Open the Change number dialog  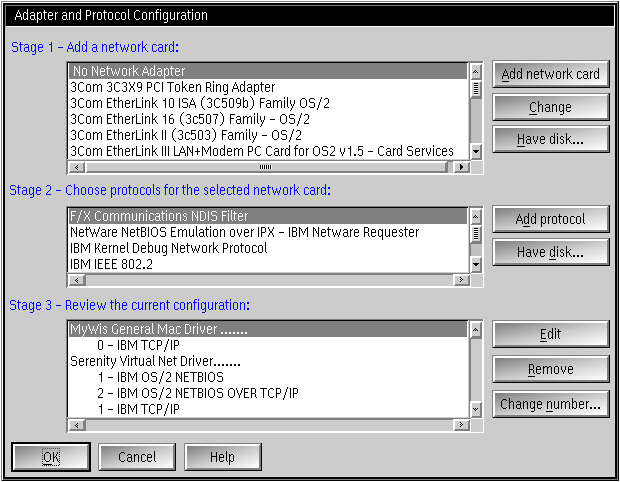click(x=550, y=404)
